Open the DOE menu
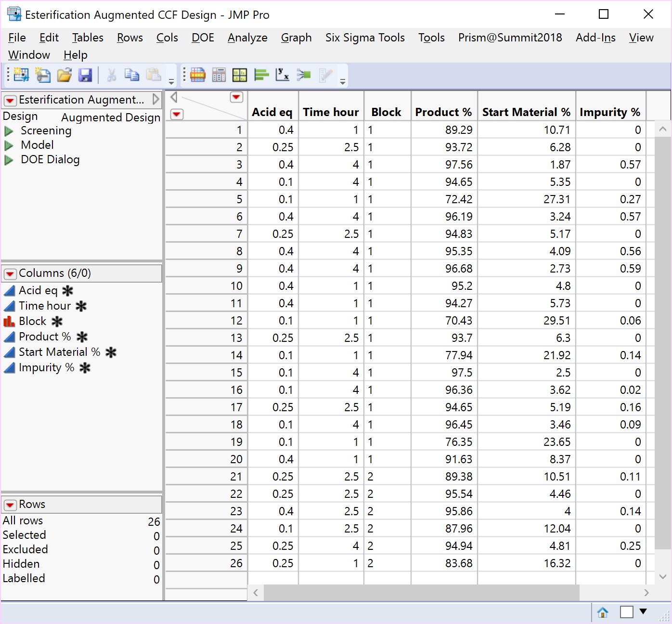 203,38
